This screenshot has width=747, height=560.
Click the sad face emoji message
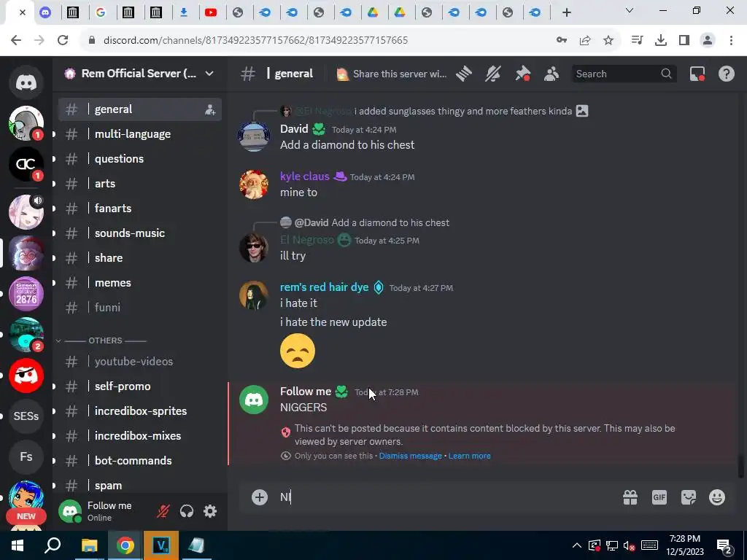(298, 351)
